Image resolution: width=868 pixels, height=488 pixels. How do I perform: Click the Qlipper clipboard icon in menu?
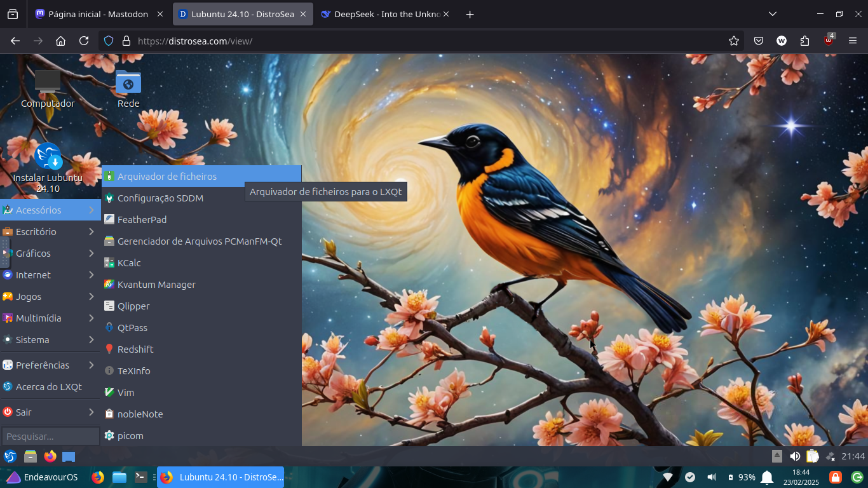[x=109, y=306]
